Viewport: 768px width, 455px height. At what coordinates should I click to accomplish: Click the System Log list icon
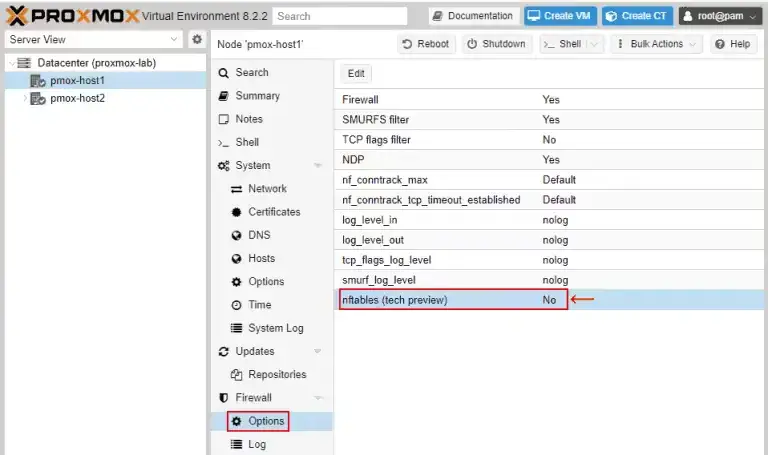(236, 328)
